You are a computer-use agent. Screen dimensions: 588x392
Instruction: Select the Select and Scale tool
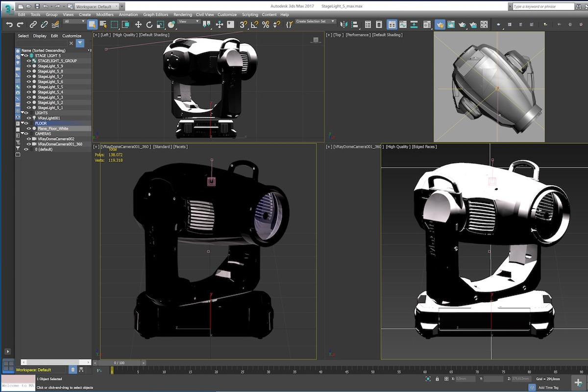(x=160, y=24)
